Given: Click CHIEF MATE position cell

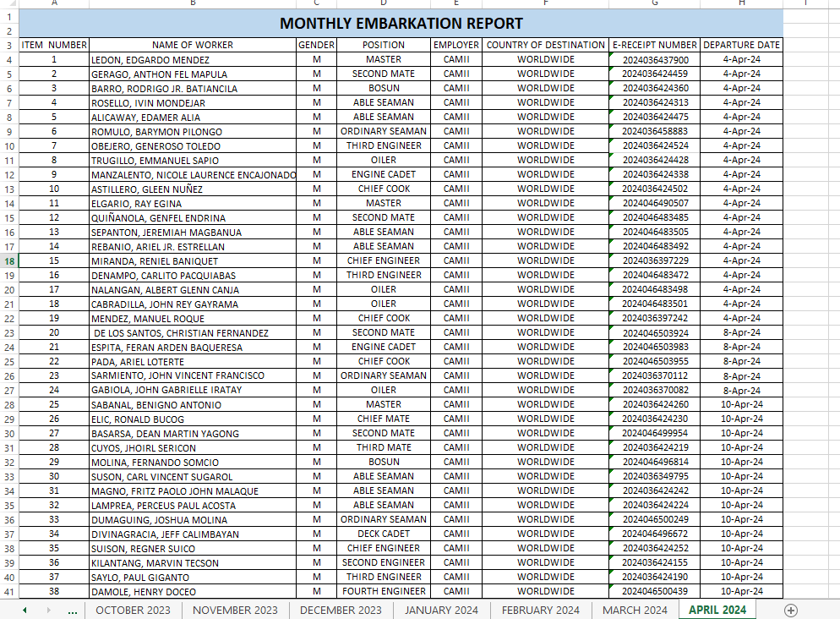Looking at the screenshot, I should 384,419.
